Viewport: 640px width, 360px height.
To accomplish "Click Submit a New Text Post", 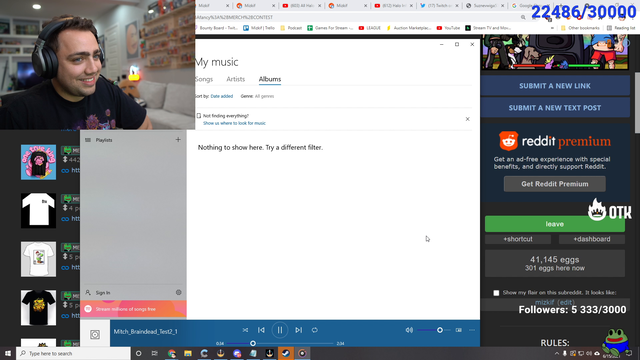I will click(555, 108).
